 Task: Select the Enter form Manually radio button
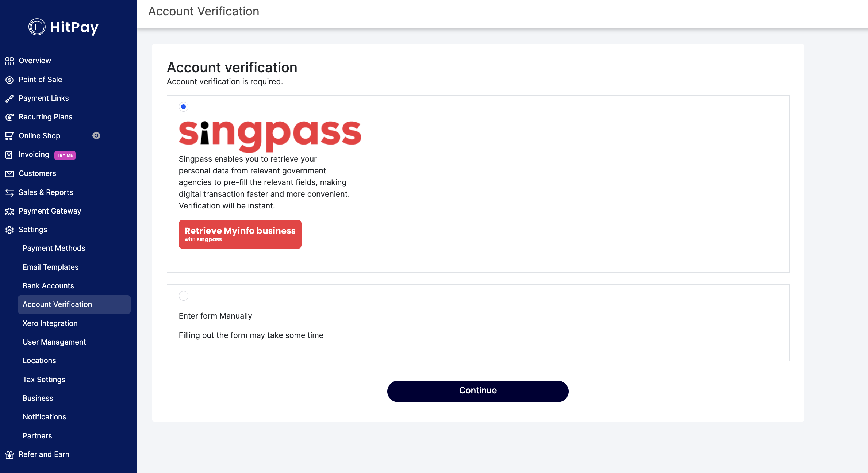(x=184, y=296)
